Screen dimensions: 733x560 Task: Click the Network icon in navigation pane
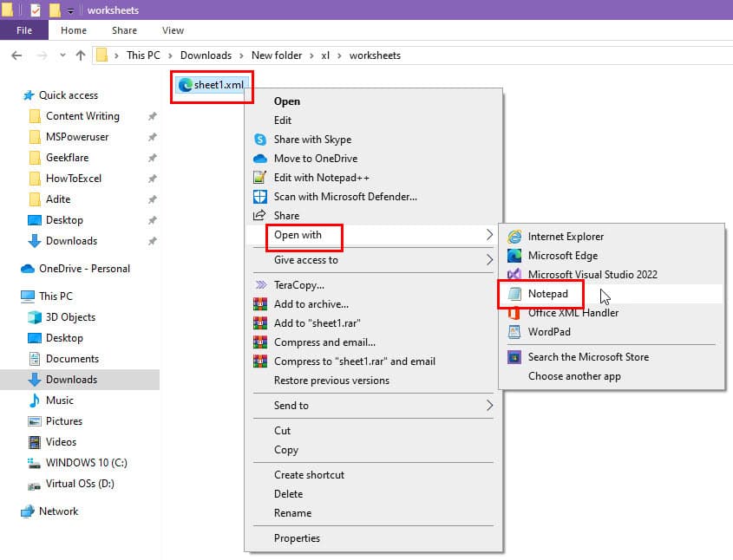coord(28,511)
